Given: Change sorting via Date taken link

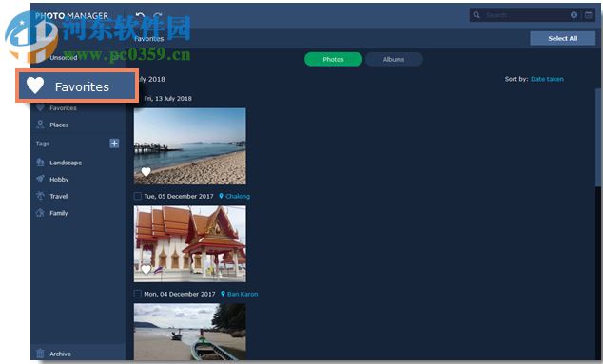Looking at the screenshot, I should [547, 79].
